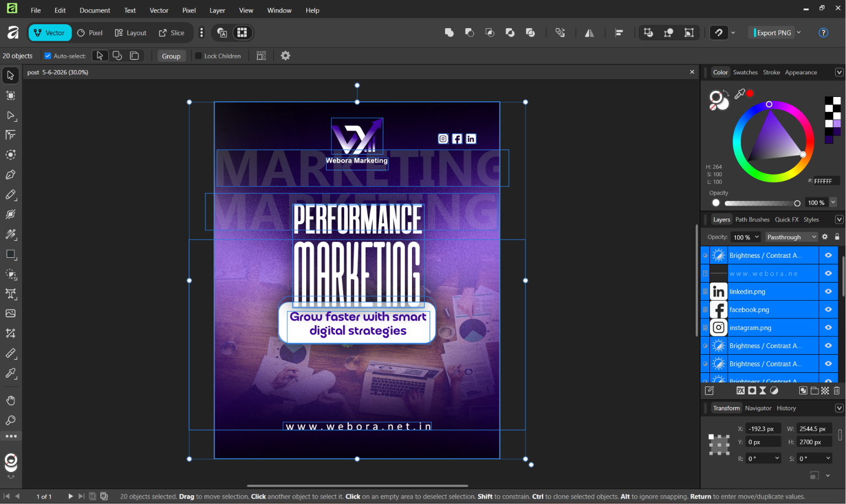Open the File menu

36,10
